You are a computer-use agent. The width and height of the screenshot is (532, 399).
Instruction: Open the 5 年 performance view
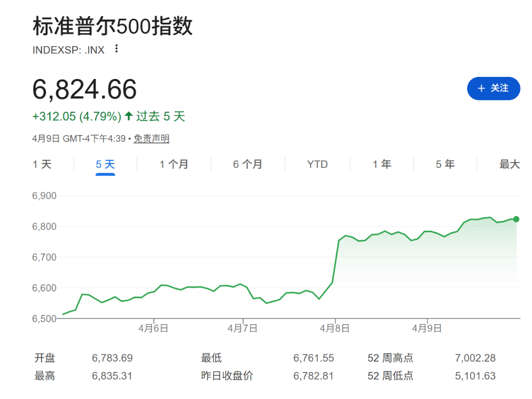tap(445, 164)
